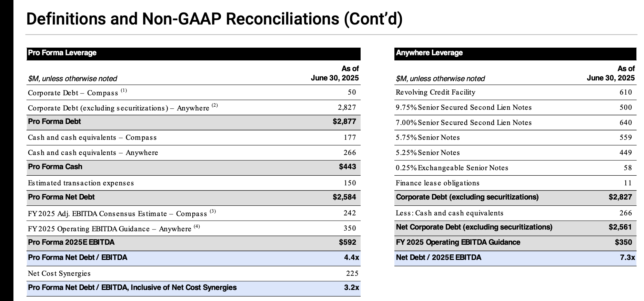
Task: Select the 4.4x Pro Forma leverage ratio
Action: tap(351, 258)
